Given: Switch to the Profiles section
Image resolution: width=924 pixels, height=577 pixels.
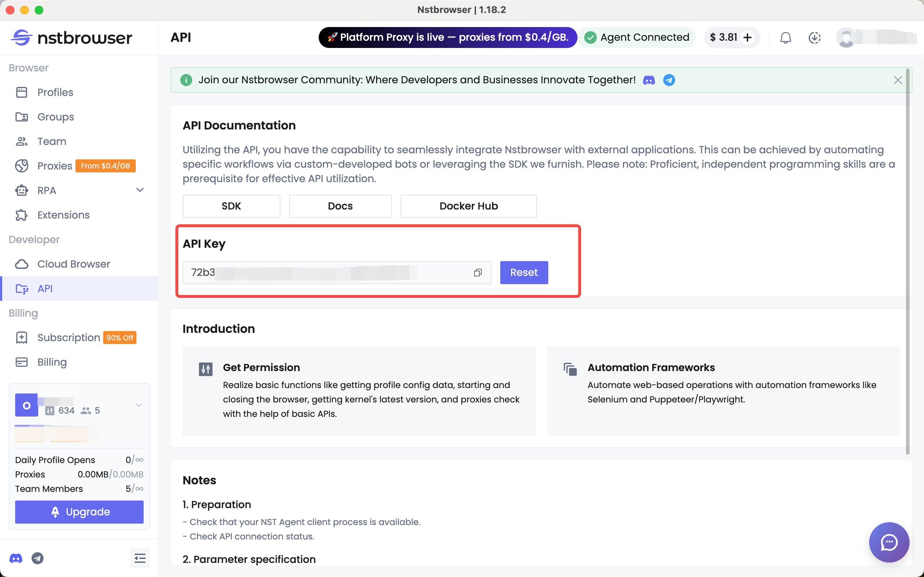Looking at the screenshot, I should (x=55, y=92).
